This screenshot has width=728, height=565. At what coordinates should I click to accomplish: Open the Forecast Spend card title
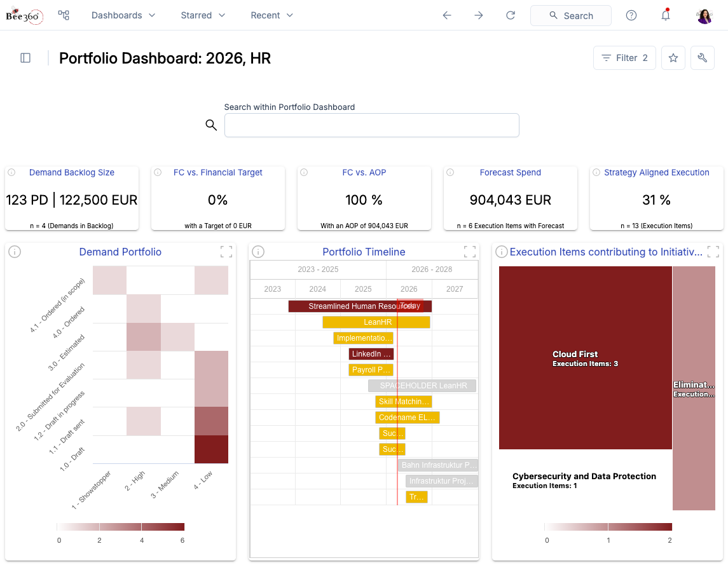[510, 172]
